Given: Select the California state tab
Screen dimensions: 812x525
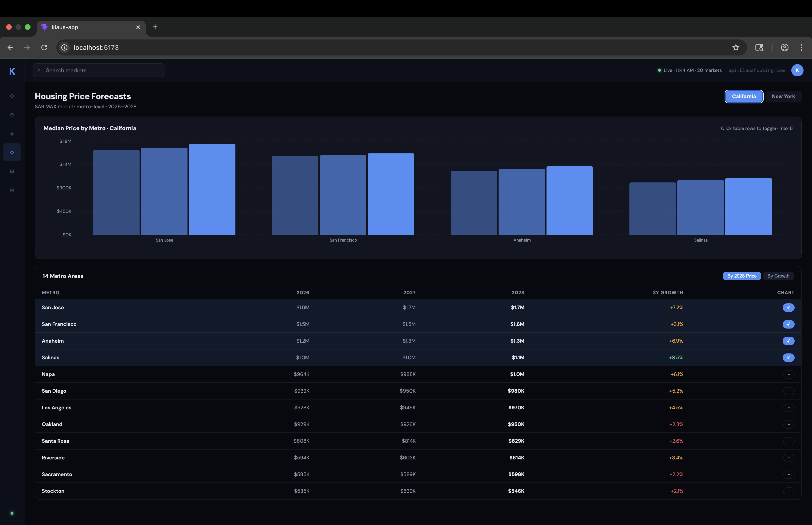Looking at the screenshot, I should (743, 97).
